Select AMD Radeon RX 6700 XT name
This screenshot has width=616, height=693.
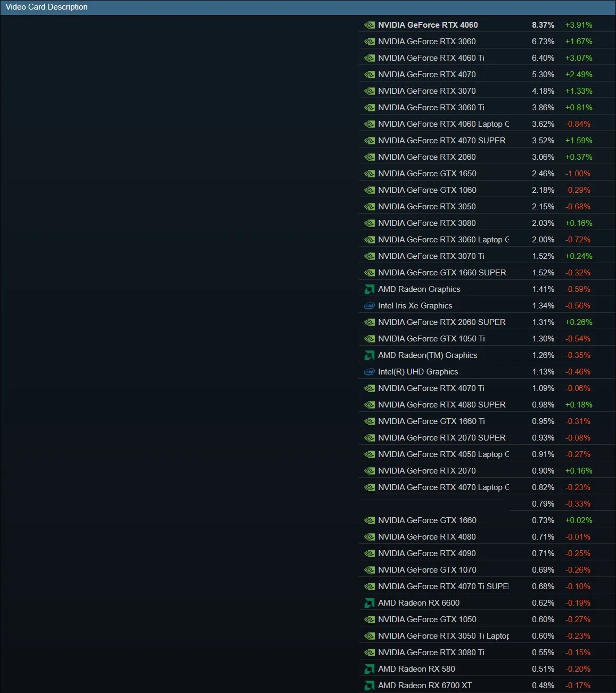point(425,686)
